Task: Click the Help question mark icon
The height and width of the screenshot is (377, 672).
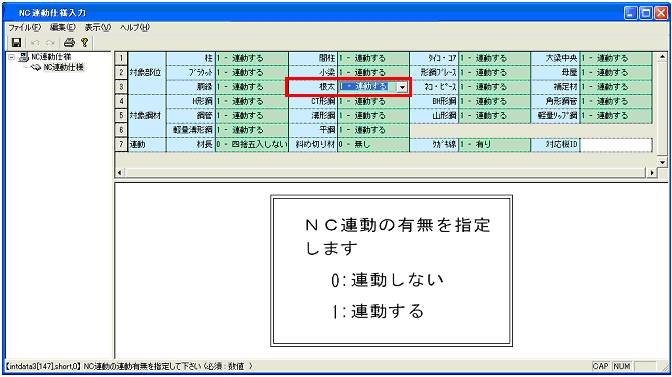Action: point(84,42)
